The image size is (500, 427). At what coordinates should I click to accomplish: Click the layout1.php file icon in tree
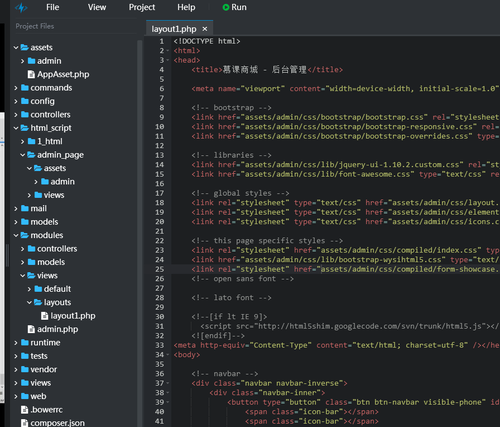click(x=45, y=316)
